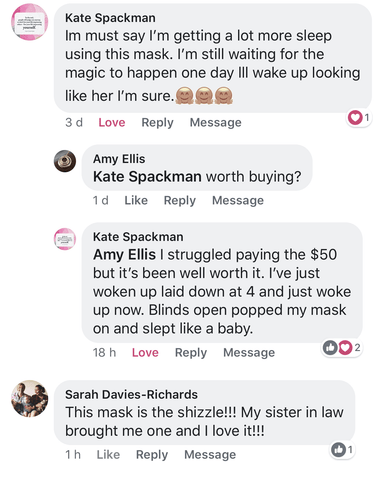
Task: Reply to Sarah Davies-Richards' comment
Action: pyautogui.click(x=152, y=455)
